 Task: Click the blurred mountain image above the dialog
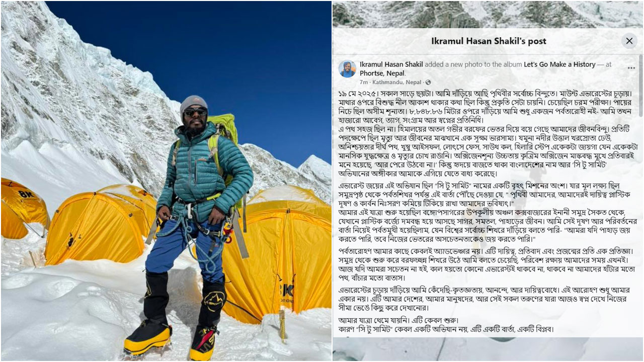(488, 14)
